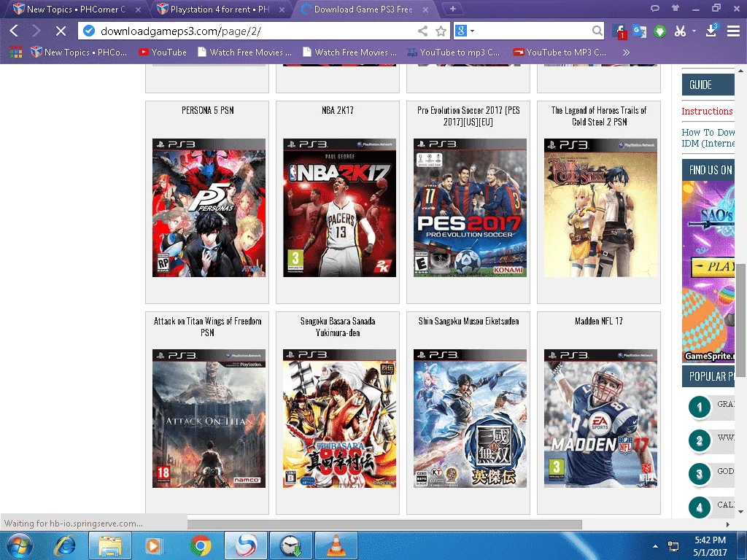Expand the bookmarks overflow chevron

(626, 52)
